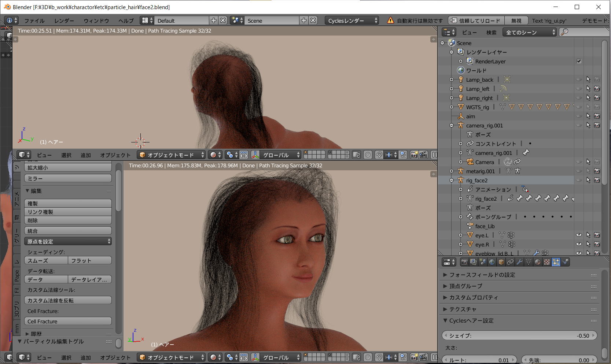Open the Physics properties tab
The height and width of the screenshot is (364, 611).
[x=566, y=262]
